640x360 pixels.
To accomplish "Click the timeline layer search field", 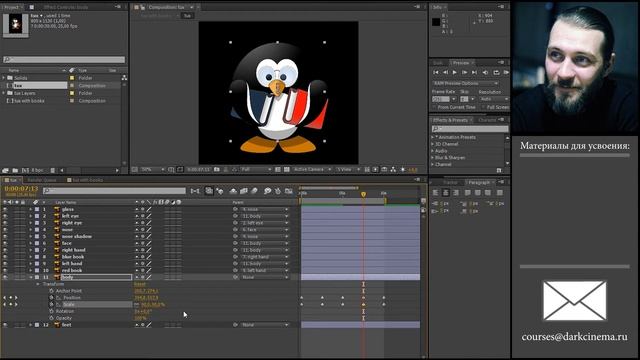I will point(114,191).
